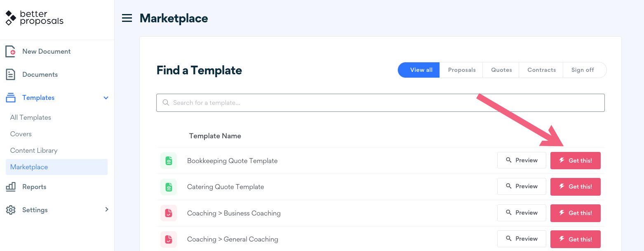Expand the Settings submenu arrow

[107, 210]
